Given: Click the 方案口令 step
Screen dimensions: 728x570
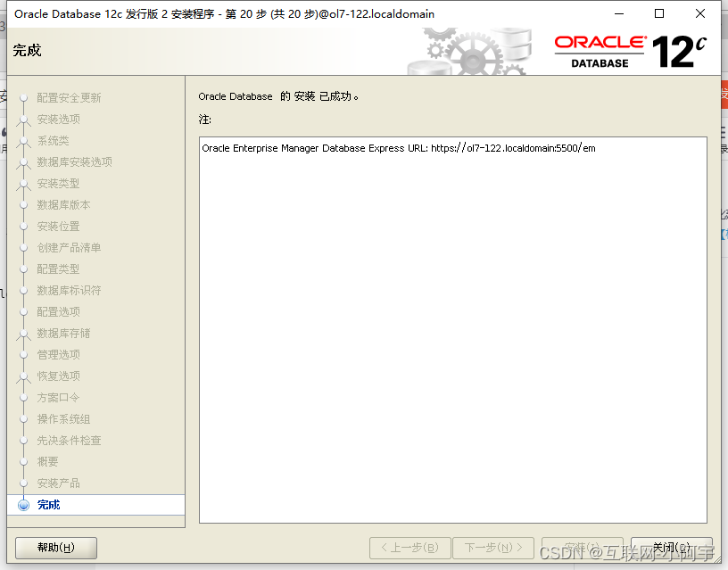Looking at the screenshot, I should pyautogui.click(x=59, y=397).
